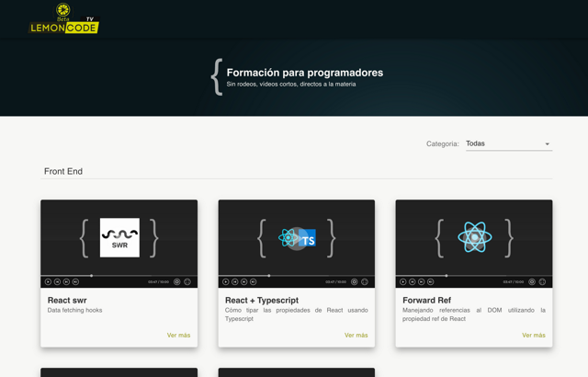
Task: Click previous track icon on React swr video
Action: pos(57,281)
